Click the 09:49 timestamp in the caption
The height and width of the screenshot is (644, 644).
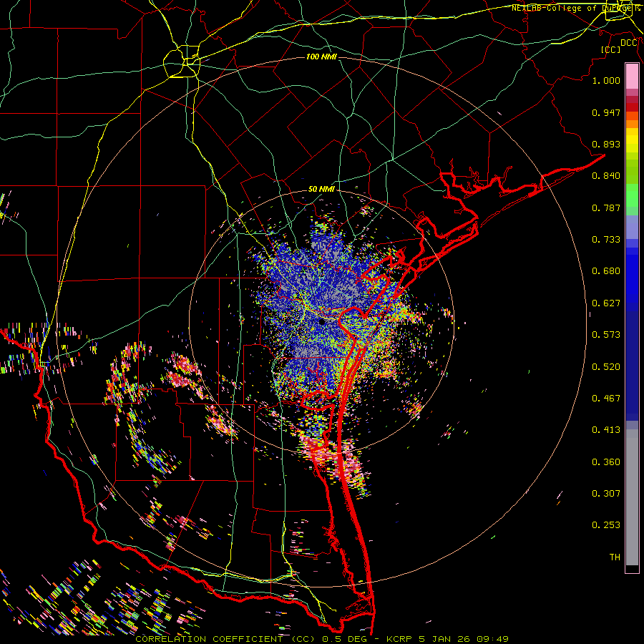click(x=492, y=639)
